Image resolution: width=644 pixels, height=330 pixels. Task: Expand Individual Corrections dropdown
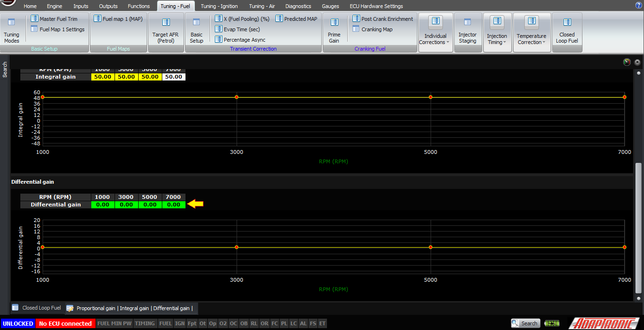tap(435, 32)
